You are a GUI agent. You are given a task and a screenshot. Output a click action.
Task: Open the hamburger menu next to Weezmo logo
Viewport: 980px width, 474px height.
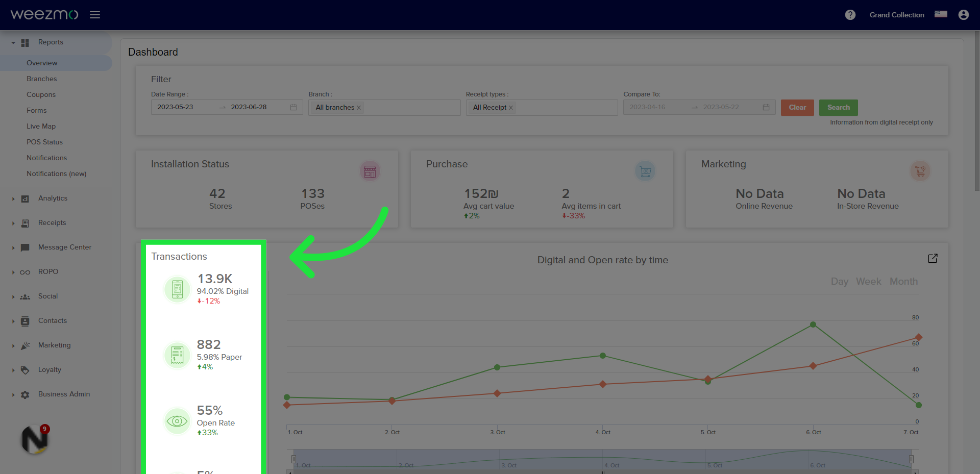[x=95, y=15]
